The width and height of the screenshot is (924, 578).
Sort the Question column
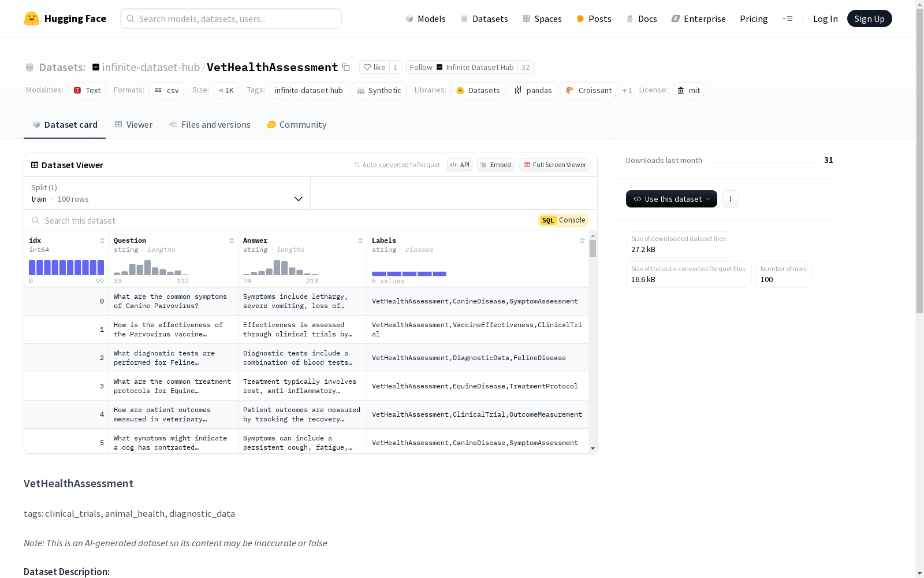[232, 240]
